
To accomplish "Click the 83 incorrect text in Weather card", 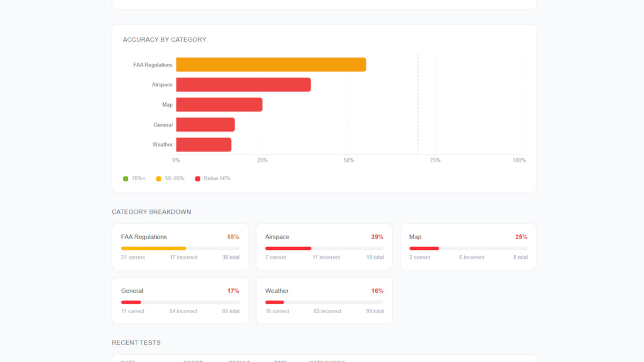I will 327,311.
